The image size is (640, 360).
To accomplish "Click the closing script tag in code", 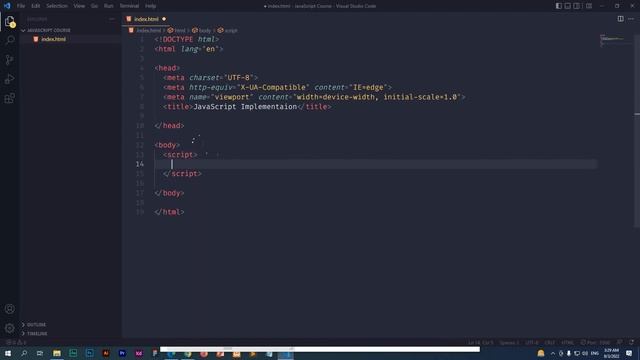I will [182, 174].
